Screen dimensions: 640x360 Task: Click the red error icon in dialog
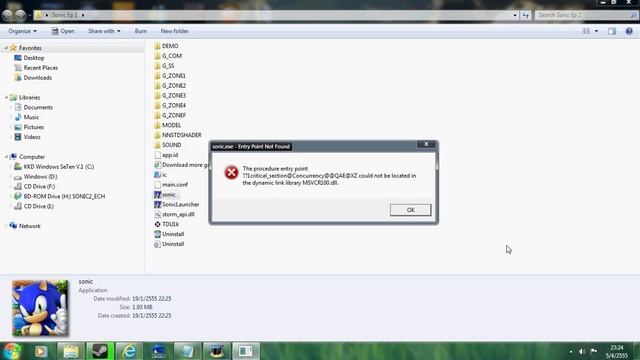pos(231,173)
